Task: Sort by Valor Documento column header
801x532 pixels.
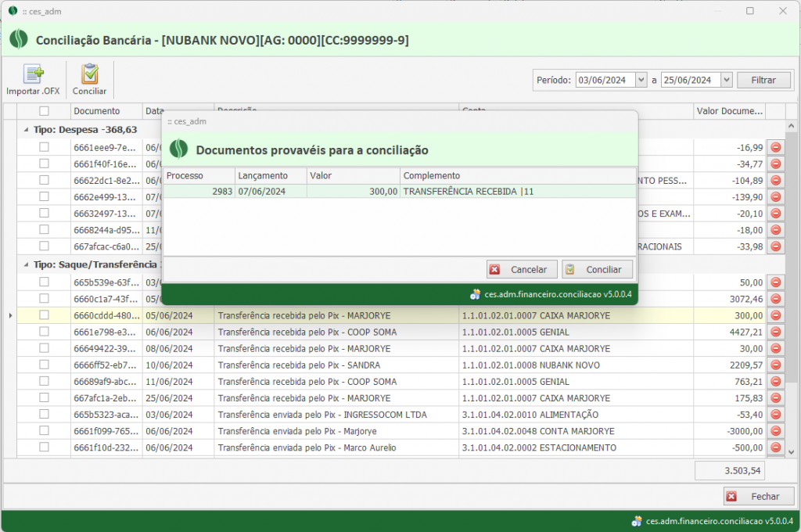Action: click(x=730, y=111)
